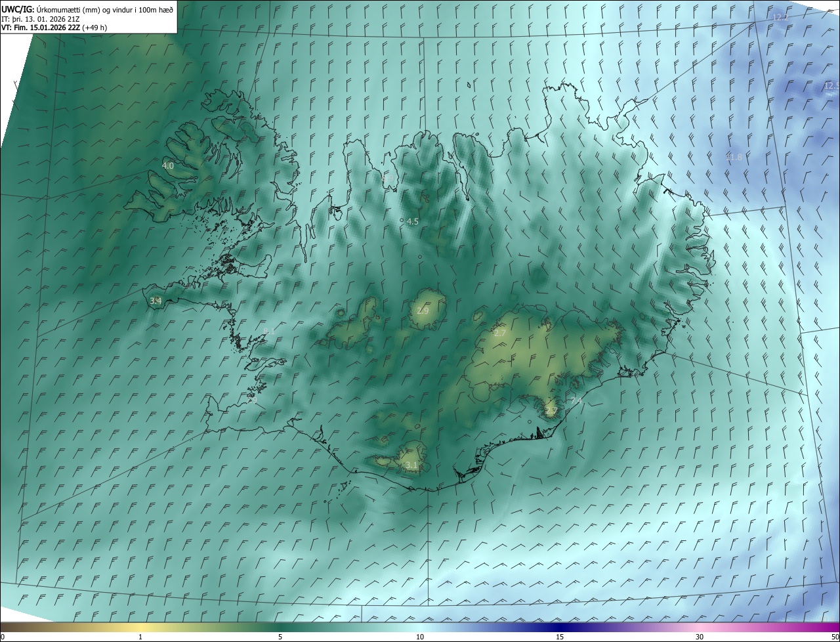The height and width of the screenshot is (642, 840).
Task: Click the 8.1 value label near the west coast
Action: (269, 331)
